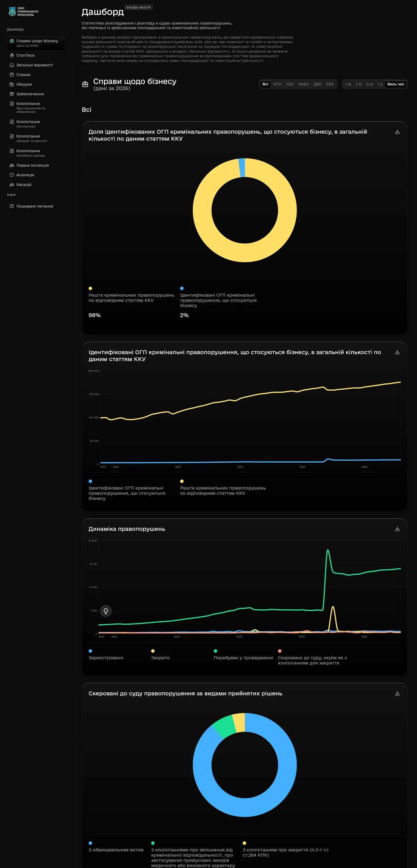Select the СБУ agency filter
Image resolution: width=417 pixels, height=868 pixels.
click(x=290, y=84)
